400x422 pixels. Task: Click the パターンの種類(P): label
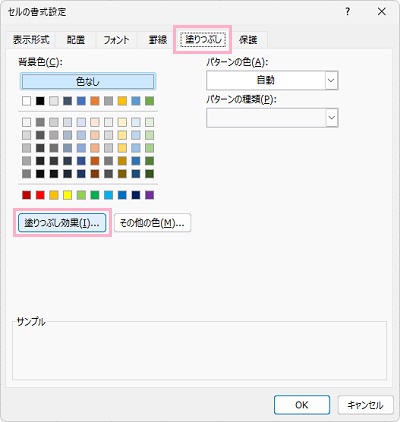pyautogui.click(x=241, y=99)
